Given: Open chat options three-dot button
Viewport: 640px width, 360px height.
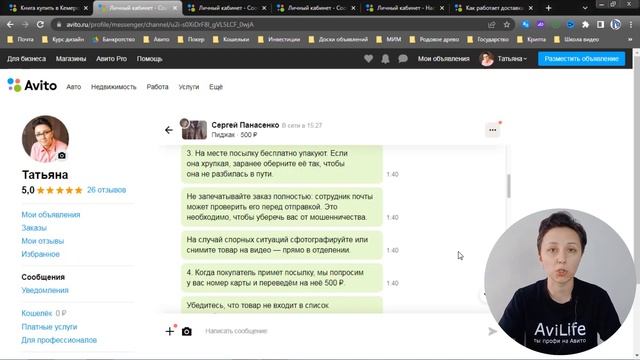Looking at the screenshot, I should 493,130.
